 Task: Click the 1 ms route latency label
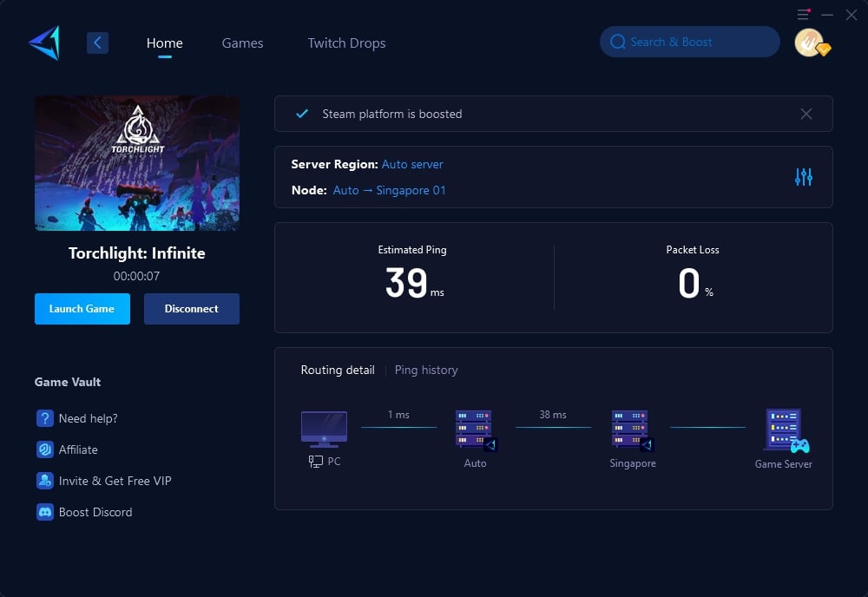pos(398,415)
